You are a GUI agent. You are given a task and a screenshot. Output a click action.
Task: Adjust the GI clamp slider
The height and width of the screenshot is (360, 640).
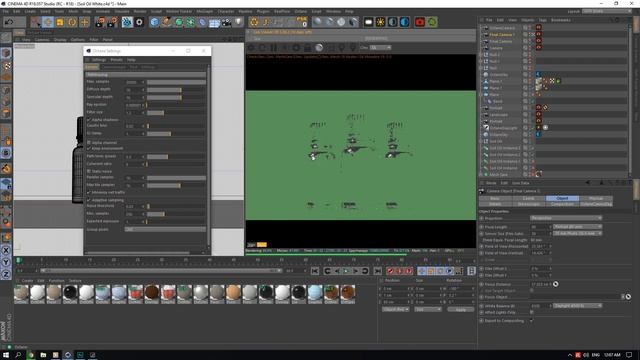(x=176, y=133)
